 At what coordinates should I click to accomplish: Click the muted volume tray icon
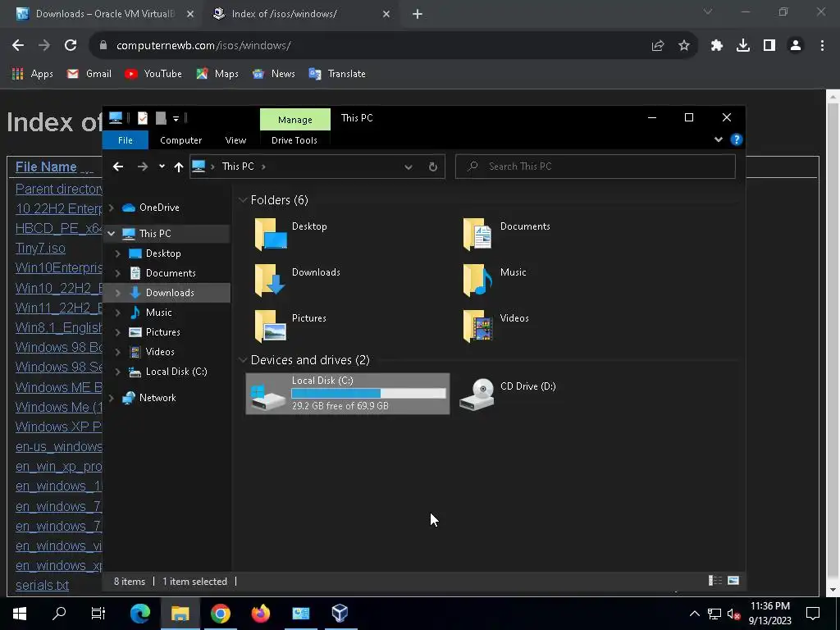pyautogui.click(x=733, y=614)
